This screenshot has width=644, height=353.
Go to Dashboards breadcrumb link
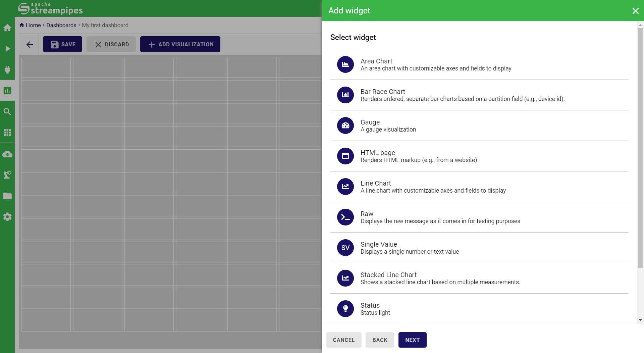click(x=61, y=25)
